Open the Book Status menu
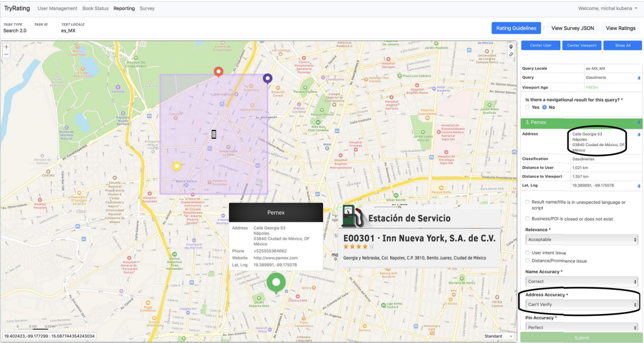644x343 pixels. [x=95, y=8]
